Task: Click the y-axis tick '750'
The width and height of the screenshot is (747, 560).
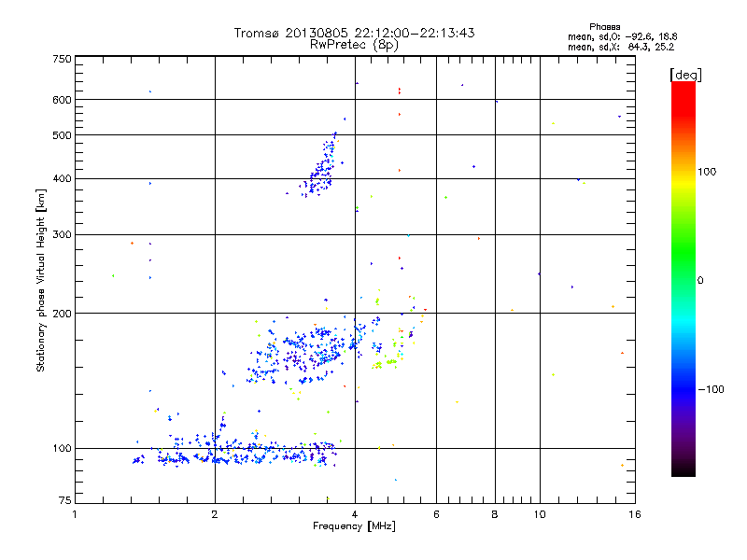Action: pyautogui.click(x=62, y=59)
